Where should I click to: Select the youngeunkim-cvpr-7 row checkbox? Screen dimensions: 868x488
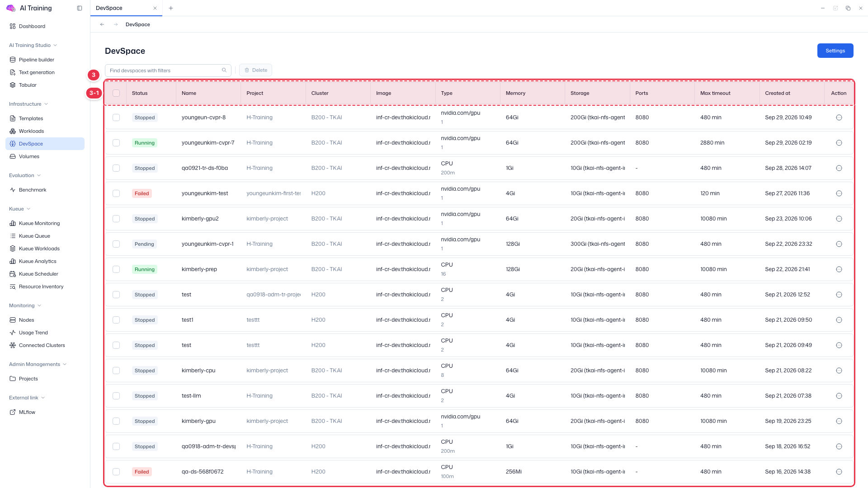click(116, 143)
